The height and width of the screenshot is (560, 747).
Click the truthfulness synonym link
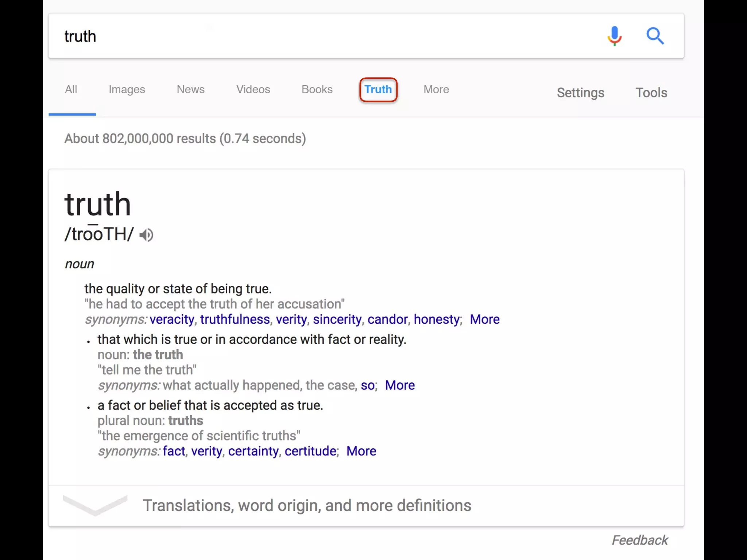[x=235, y=319]
